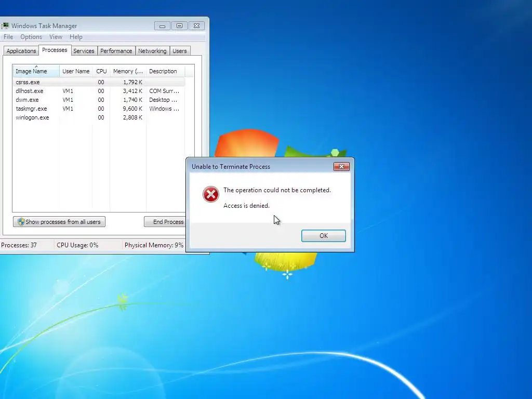The image size is (532, 399).
Task: Select the csrss.exe process row
Action: (99, 82)
